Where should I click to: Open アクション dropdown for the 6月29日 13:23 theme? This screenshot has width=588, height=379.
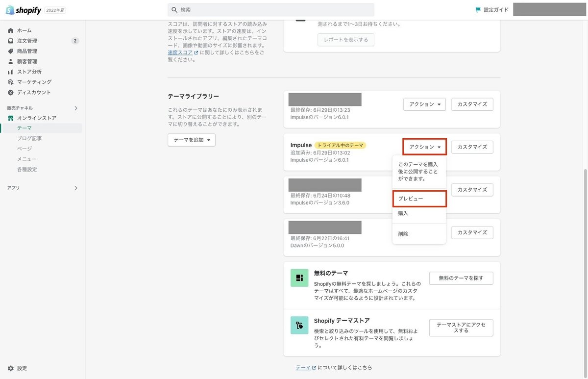click(x=424, y=104)
